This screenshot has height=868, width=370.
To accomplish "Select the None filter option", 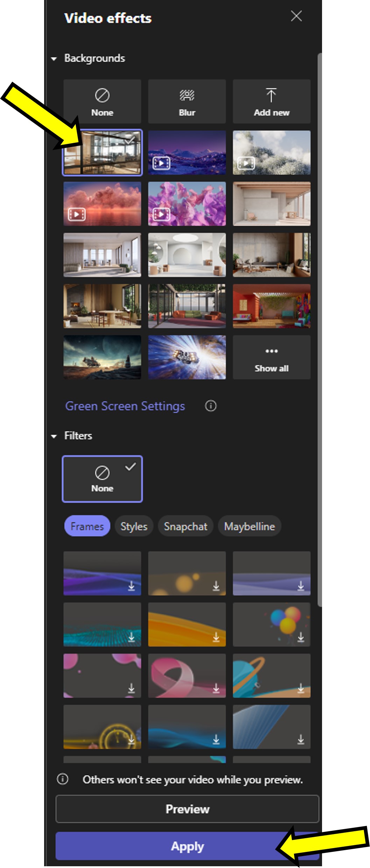I will pyautogui.click(x=102, y=479).
